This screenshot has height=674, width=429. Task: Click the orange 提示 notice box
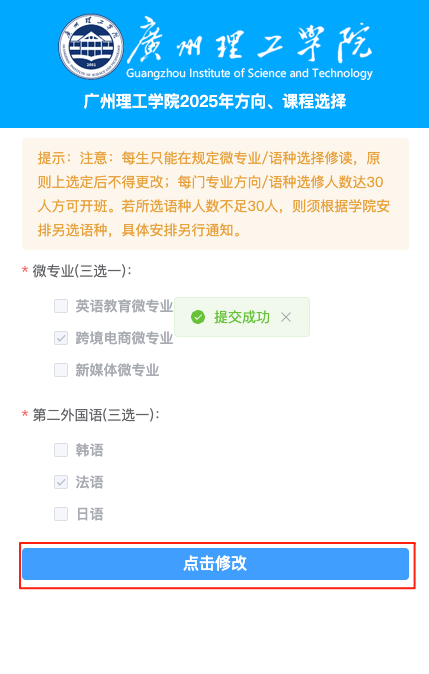point(215,194)
